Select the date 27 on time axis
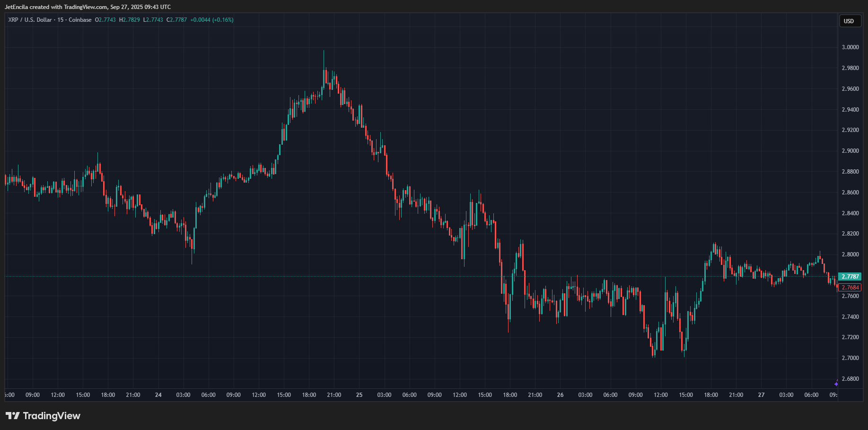The image size is (868, 430). click(x=761, y=395)
